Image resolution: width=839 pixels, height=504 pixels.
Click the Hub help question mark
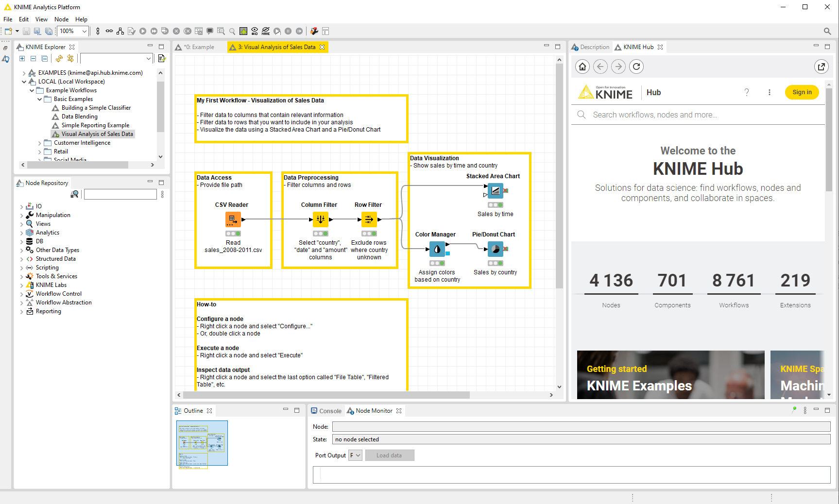tap(747, 92)
